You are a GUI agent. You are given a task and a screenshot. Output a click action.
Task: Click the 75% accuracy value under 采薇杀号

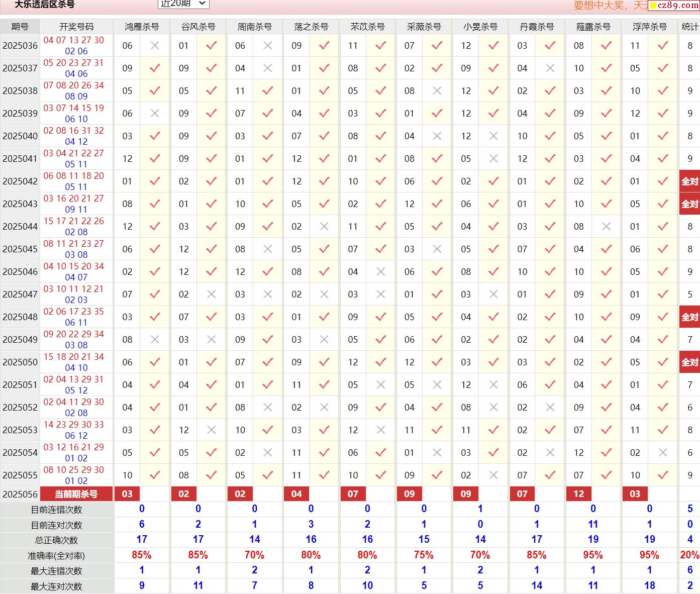[424, 555]
